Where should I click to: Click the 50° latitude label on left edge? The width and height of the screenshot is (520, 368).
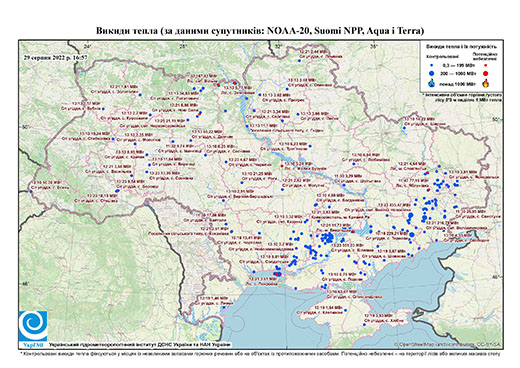click(24, 127)
